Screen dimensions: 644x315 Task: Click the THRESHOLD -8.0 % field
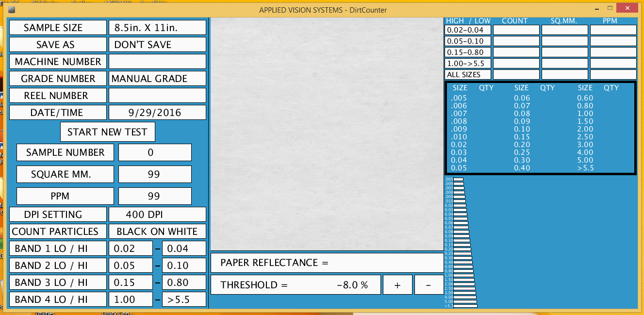(x=296, y=285)
